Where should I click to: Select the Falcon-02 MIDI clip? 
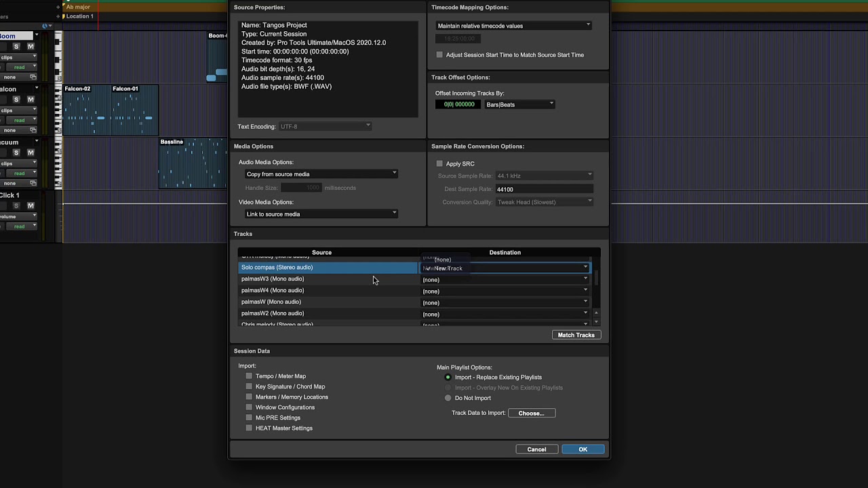(x=87, y=110)
